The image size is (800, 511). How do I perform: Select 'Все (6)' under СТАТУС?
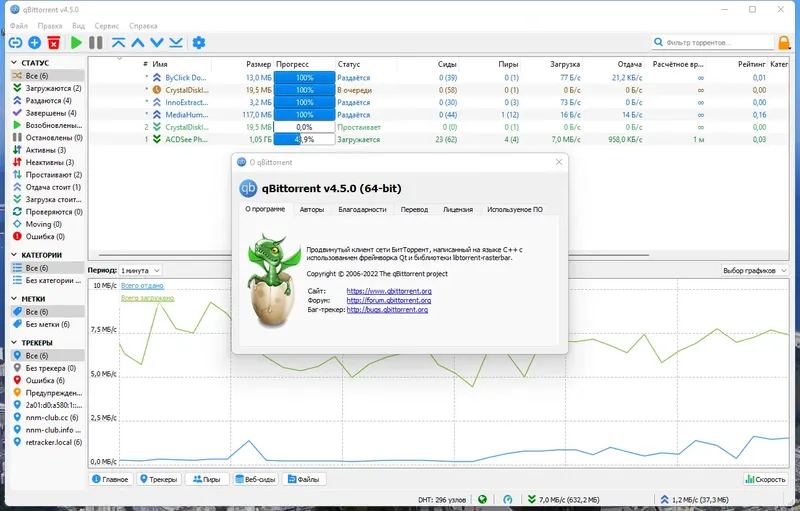47,75
